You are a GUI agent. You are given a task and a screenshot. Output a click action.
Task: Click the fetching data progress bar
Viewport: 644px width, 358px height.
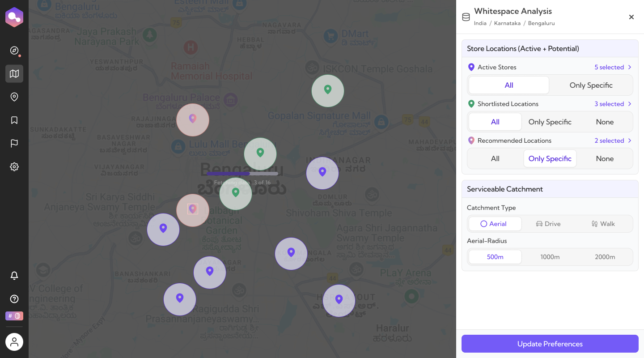click(242, 174)
